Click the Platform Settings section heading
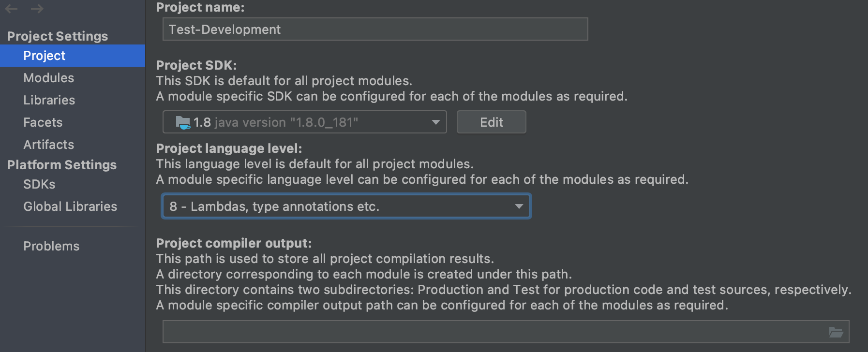The height and width of the screenshot is (352, 868). coord(62,165)
